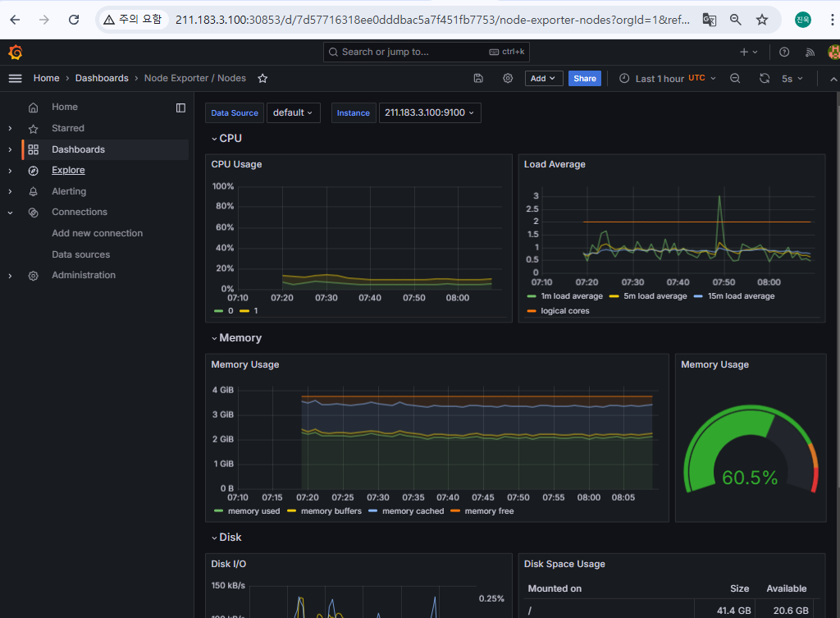The height and width of the screenshot is (618, 840).
Task: Open the Add dropdown button
Action: point(543,78)
